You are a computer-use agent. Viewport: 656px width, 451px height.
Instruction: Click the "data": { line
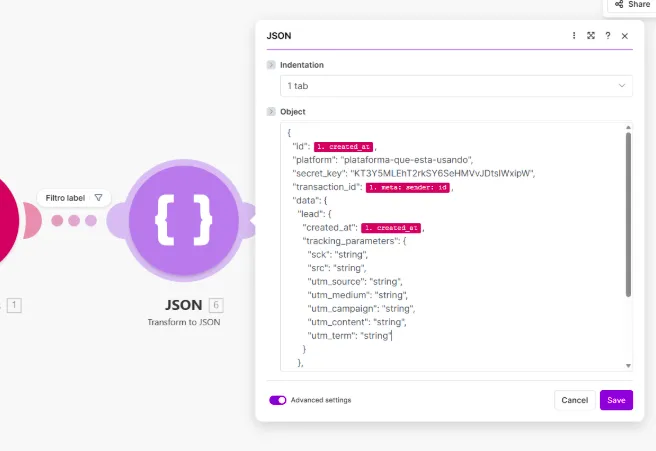click(310, 201)
